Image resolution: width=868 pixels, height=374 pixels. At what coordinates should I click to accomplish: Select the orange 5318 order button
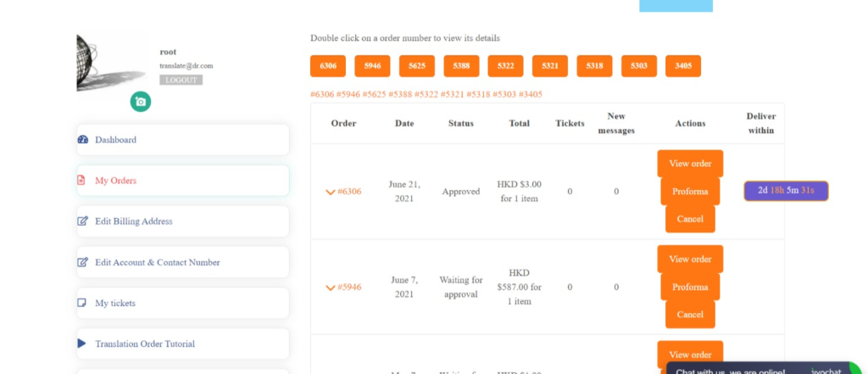[x=594, y=66]
